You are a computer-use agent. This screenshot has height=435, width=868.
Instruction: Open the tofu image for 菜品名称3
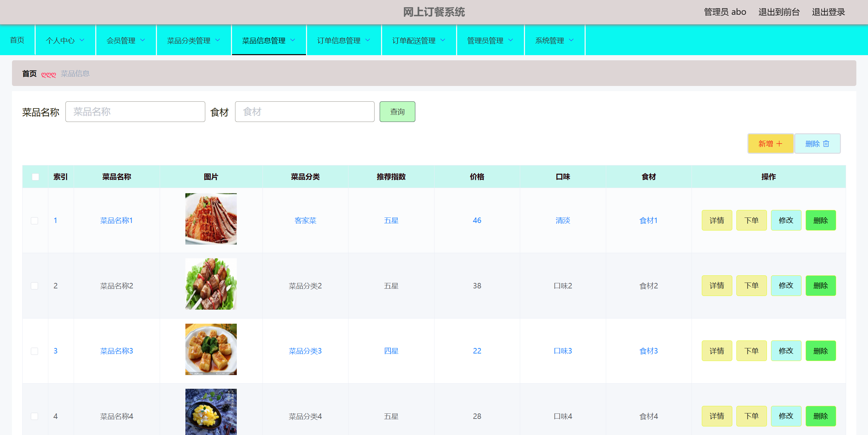click(x=211, y=349)
